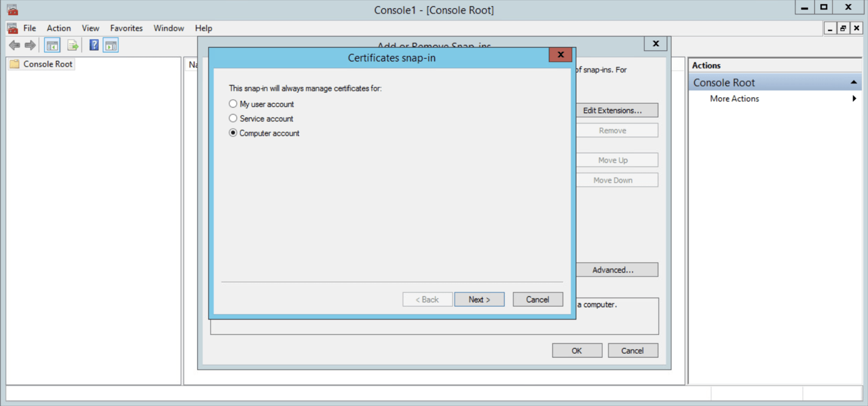
Task: Open the View menu
Action: [90, 28]
